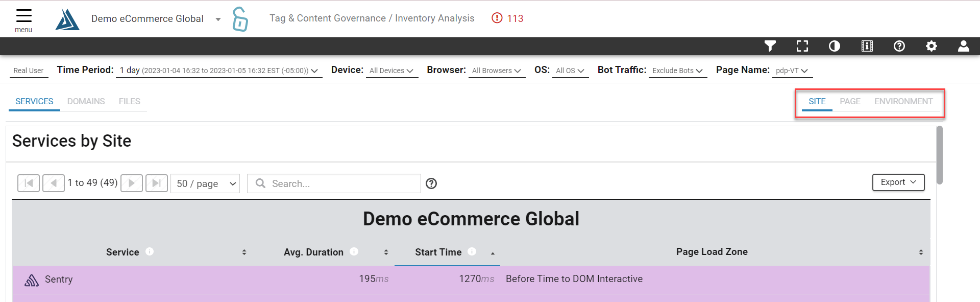This screenshot has width=980, height=302.
Task: Toggle fullscreen mode icon
Action: point(802,46)
